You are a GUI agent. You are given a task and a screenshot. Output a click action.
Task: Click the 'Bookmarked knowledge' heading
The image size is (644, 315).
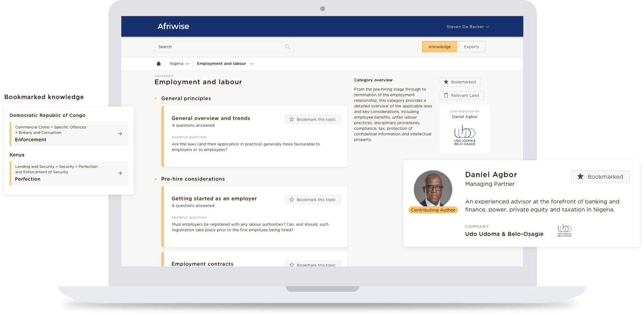point(44,97)
